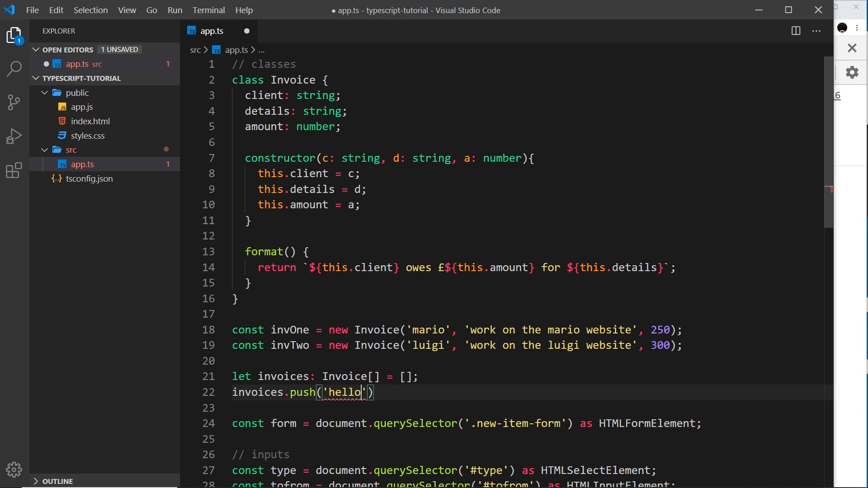
Task: Open the Run and Debug view
Action: coord(14,136)
